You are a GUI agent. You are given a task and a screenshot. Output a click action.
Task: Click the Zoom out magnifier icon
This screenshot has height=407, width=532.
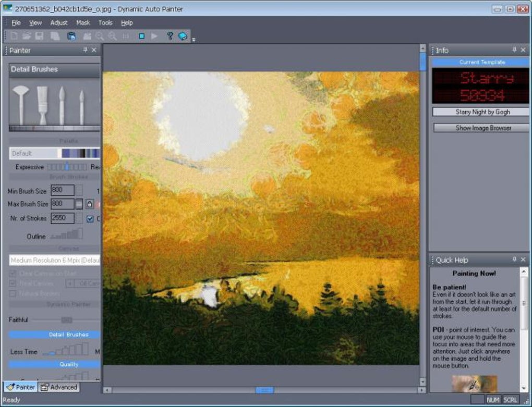[100, 36]
